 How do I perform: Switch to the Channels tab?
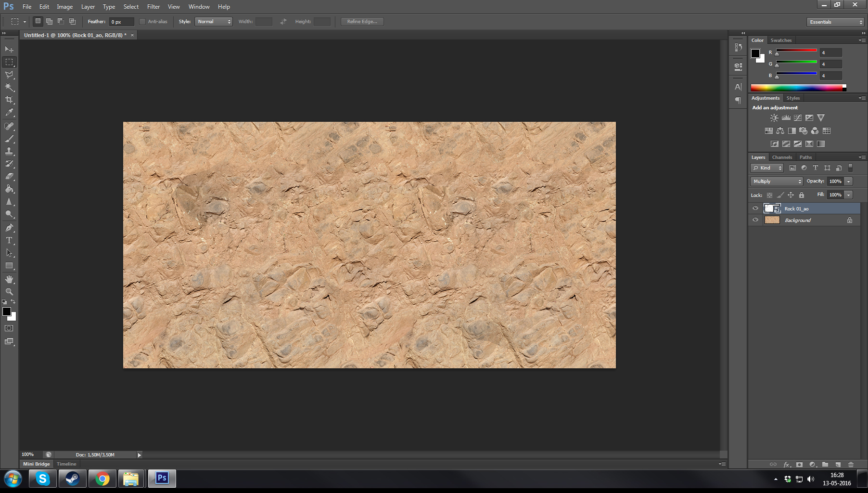[x=782, y=157]
